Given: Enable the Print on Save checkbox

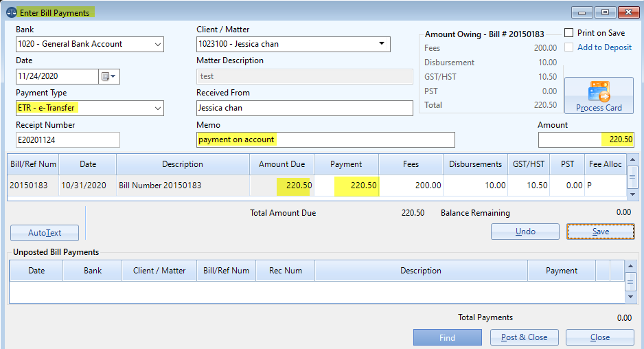Looking at the screenshot, I should [569, 33].
